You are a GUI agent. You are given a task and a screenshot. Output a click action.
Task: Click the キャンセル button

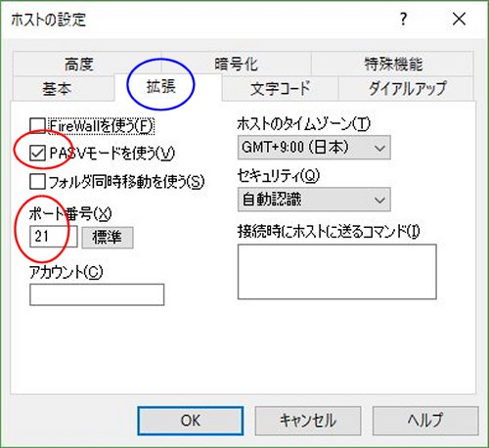[x=308, y=421]
